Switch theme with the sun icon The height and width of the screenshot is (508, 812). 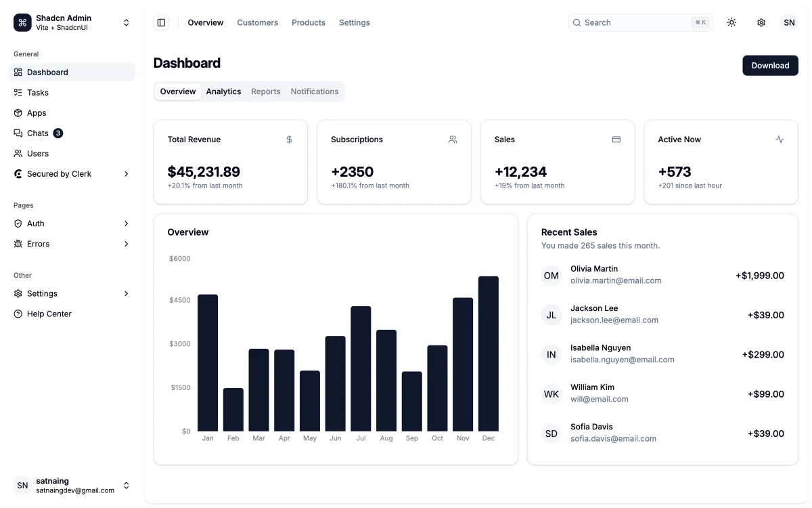(731, 22)
